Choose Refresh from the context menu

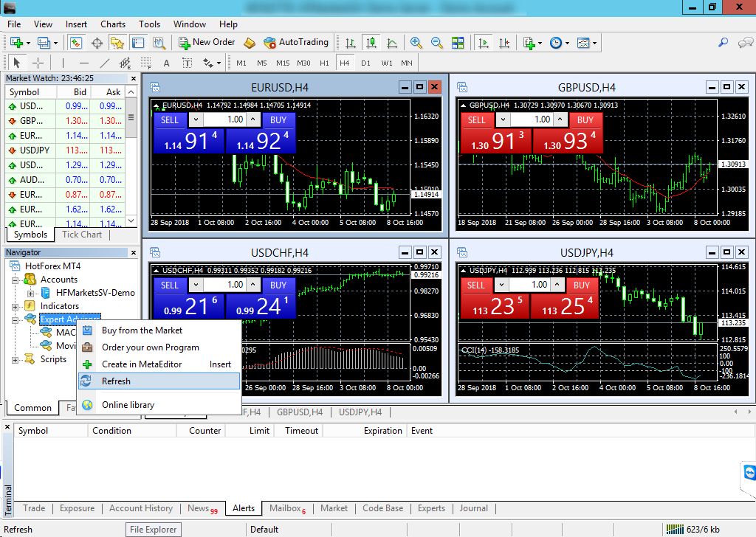point(116,381)
